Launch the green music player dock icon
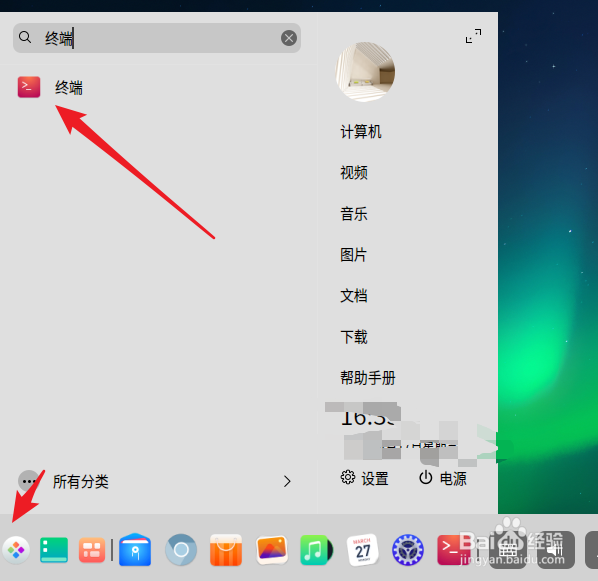 point(316,550)
